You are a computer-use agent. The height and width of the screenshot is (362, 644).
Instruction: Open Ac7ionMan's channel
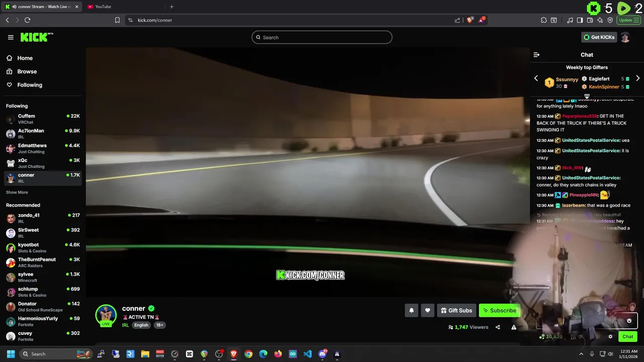(43, 133)
